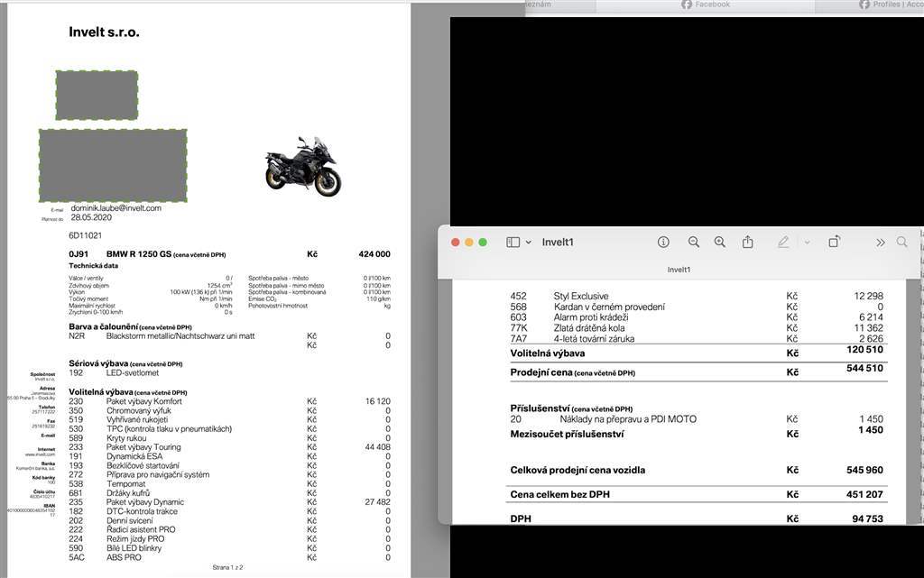Open search in the Preview toolbar
This screenshot has height=578, width=924.
point(901,243)
